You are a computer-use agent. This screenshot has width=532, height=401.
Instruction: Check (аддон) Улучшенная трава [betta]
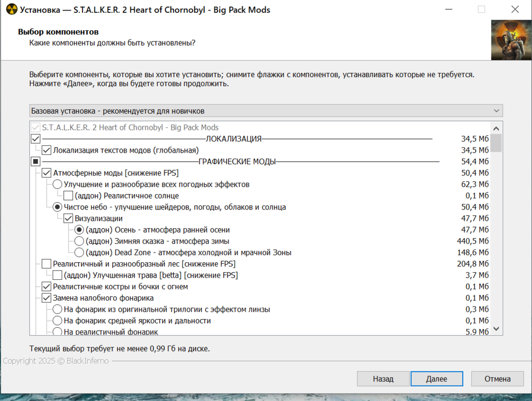[57, 275]
